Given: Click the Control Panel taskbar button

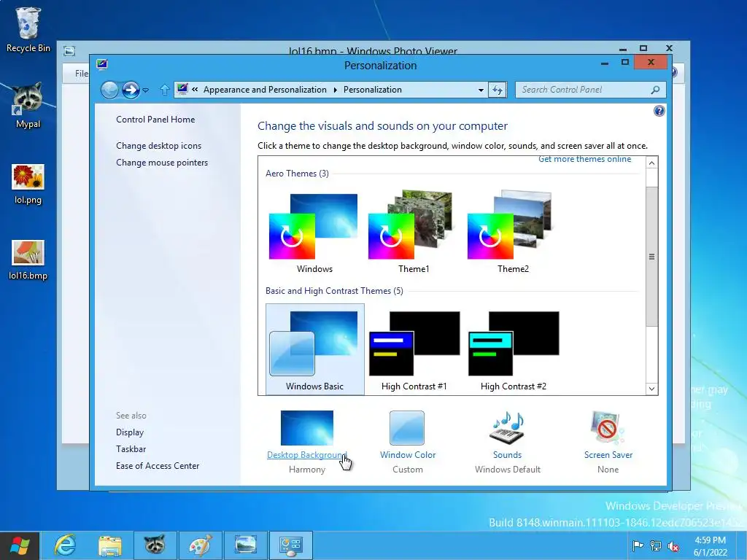Looking at the screenshot, I should coord(290,545).
